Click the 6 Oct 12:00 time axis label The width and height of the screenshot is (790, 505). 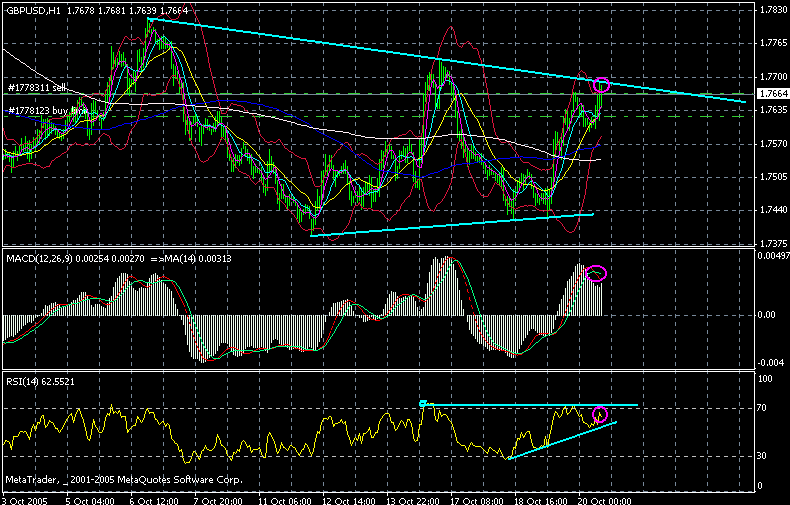(152, 499)
